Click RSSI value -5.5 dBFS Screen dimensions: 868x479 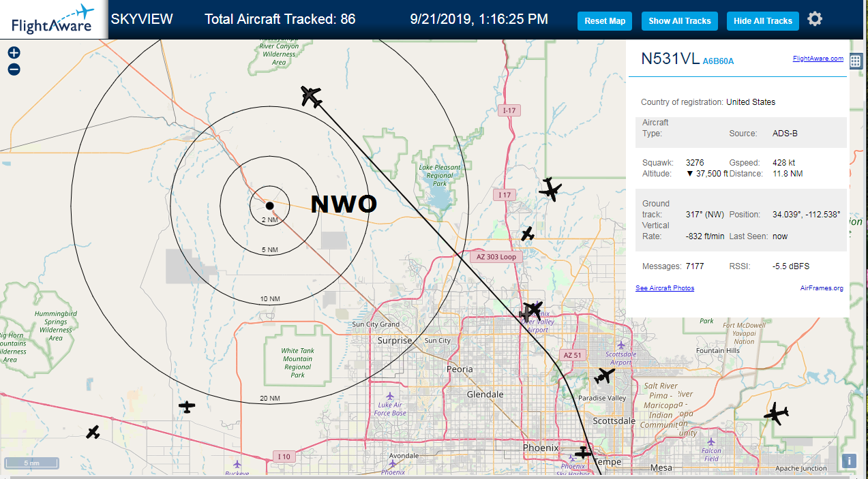791,266
